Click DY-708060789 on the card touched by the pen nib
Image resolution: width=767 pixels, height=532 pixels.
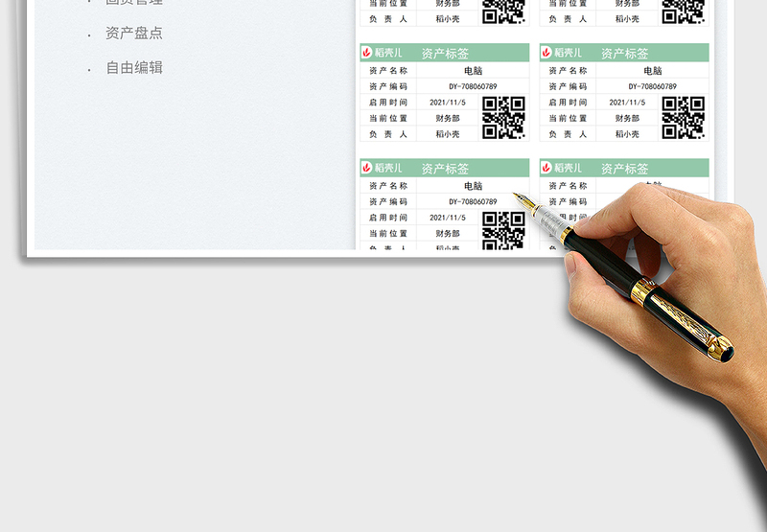473,201
